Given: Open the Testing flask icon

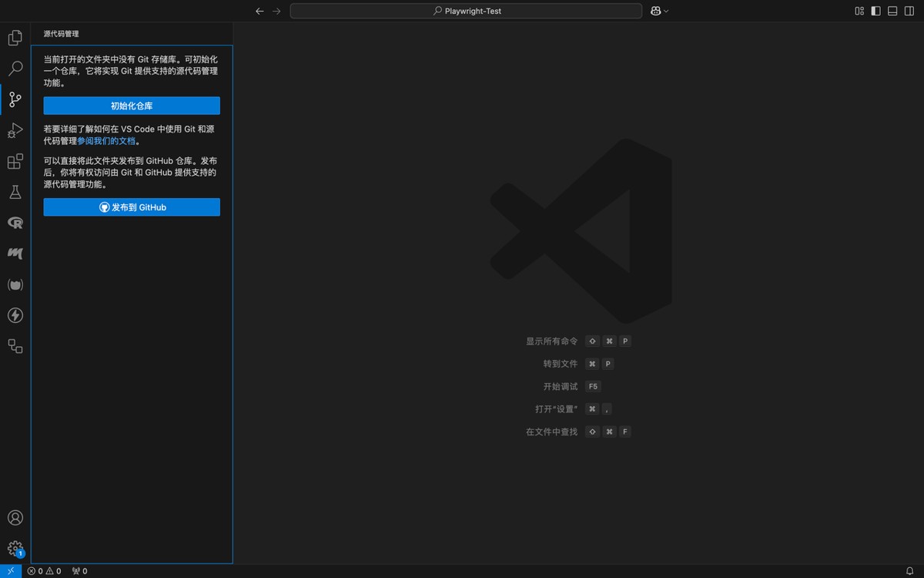Looking at the screenshot, I should tap(15, 192).
